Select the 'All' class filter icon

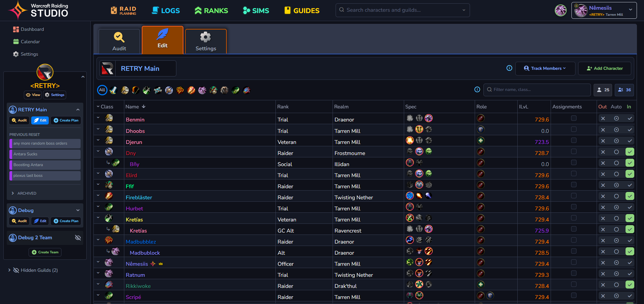(x=102, y=90)
